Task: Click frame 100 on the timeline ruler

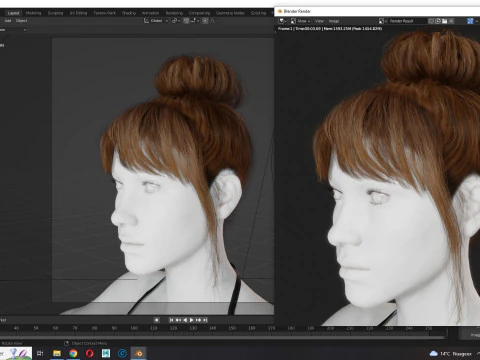Action: click(134, 328)
